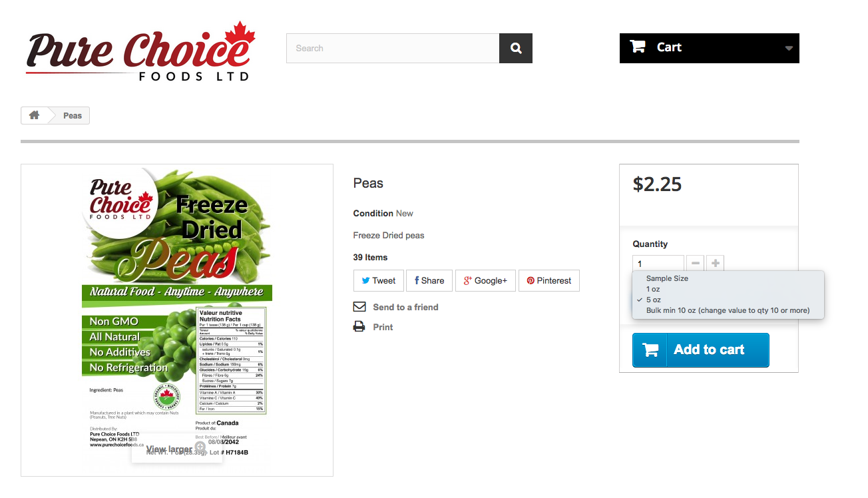The height and width of the screenshot is (498, 868).
Task: Open the home breadcrumb icon
Action: 34,115
